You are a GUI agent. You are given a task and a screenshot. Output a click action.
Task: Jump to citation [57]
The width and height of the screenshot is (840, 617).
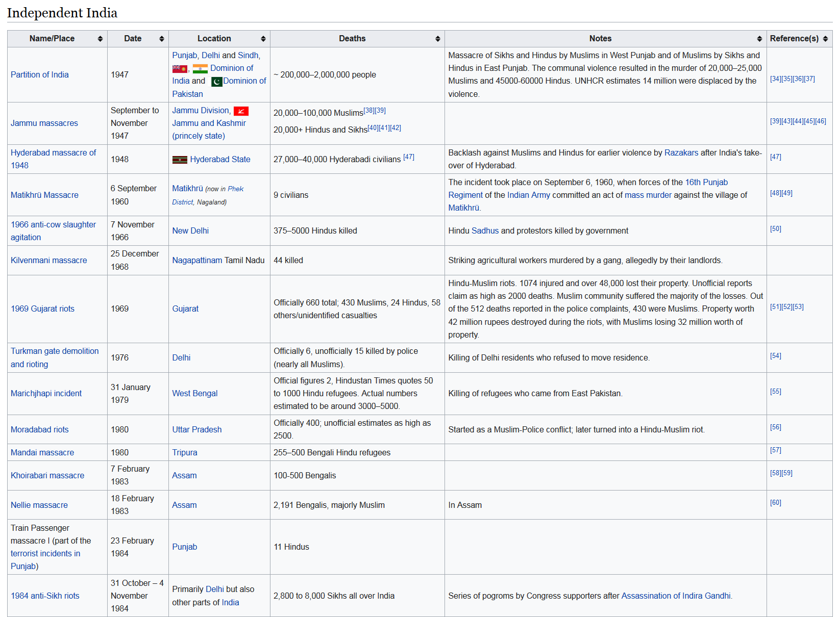point(776,450)
